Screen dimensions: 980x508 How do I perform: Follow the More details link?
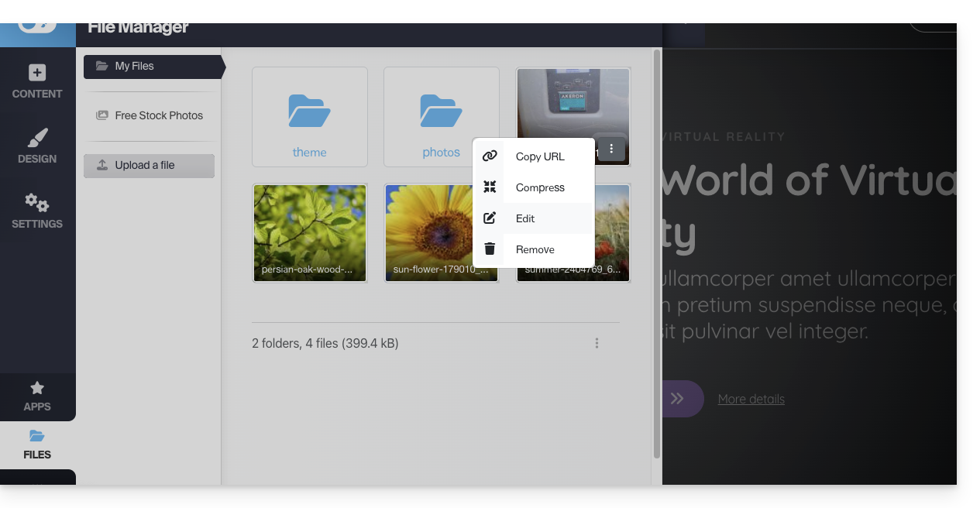click(751, 400)
